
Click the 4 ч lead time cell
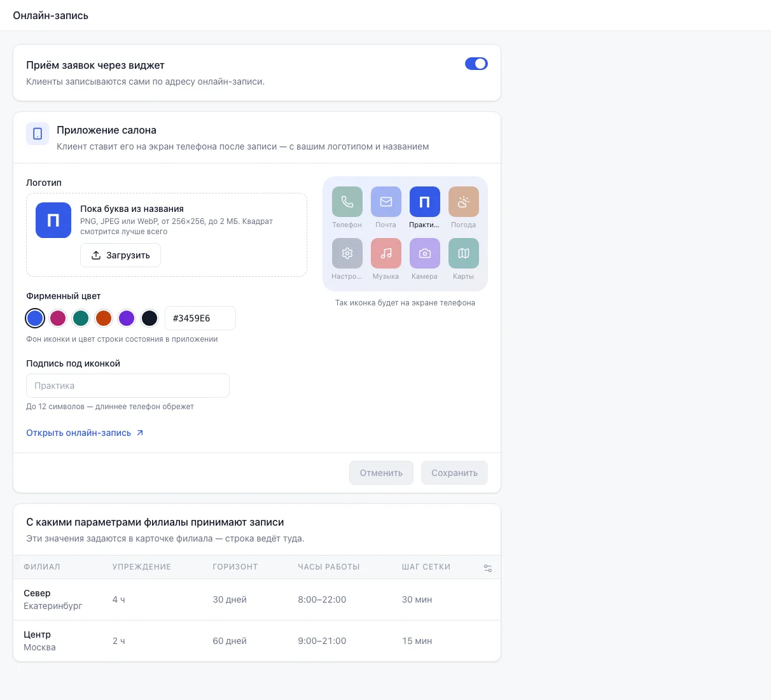click(x=119, y=599)
